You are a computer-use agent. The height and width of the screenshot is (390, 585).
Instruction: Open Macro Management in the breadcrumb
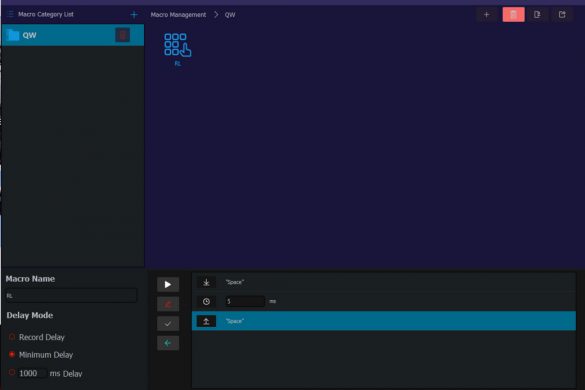click(178, 15)
